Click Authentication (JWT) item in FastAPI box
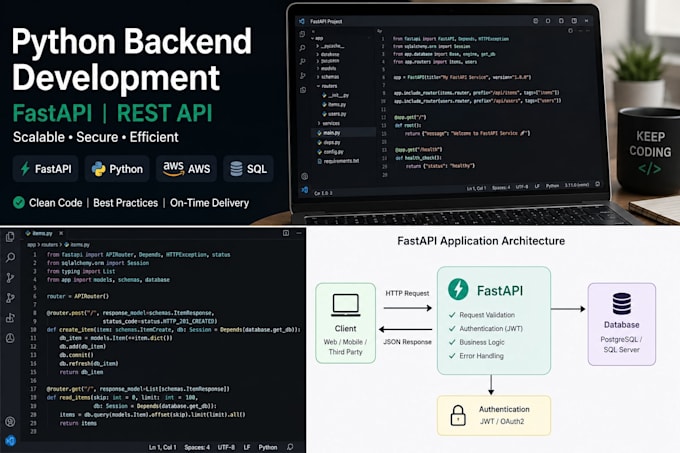The image size is (680, 453). (x=491, y=328)
